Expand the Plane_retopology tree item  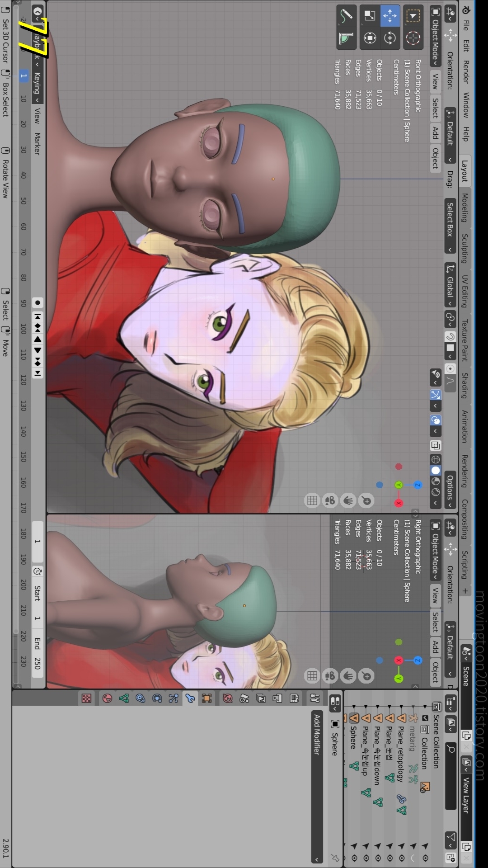point(401,706)
